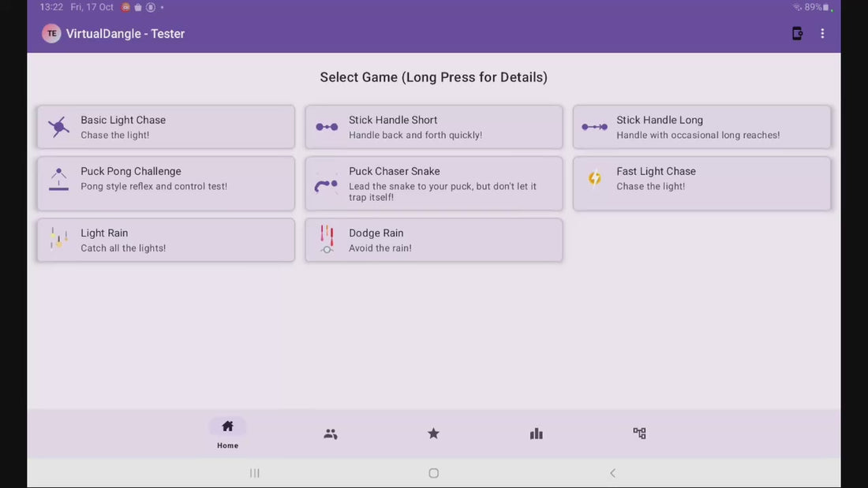Tap the TE profile avatar
Image resolution: width=868 pixels, height=488 pixels.
coord(51,33)
